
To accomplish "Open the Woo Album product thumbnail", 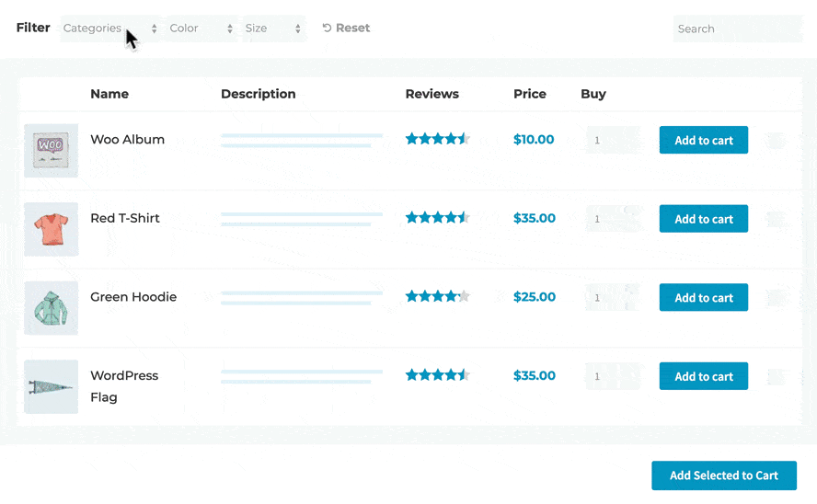I will click(52, 151).
